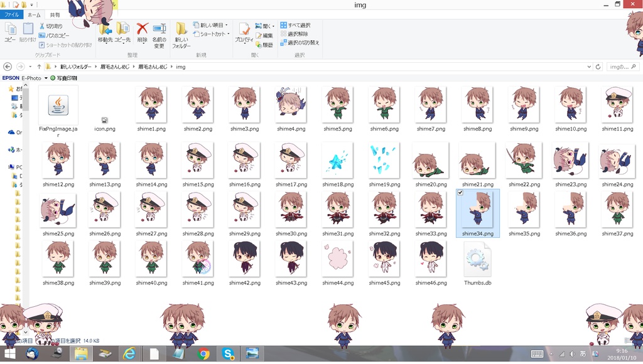Select the shime22.png thumbnail
This screenshot has height=364, width=643.
(524, 160)
